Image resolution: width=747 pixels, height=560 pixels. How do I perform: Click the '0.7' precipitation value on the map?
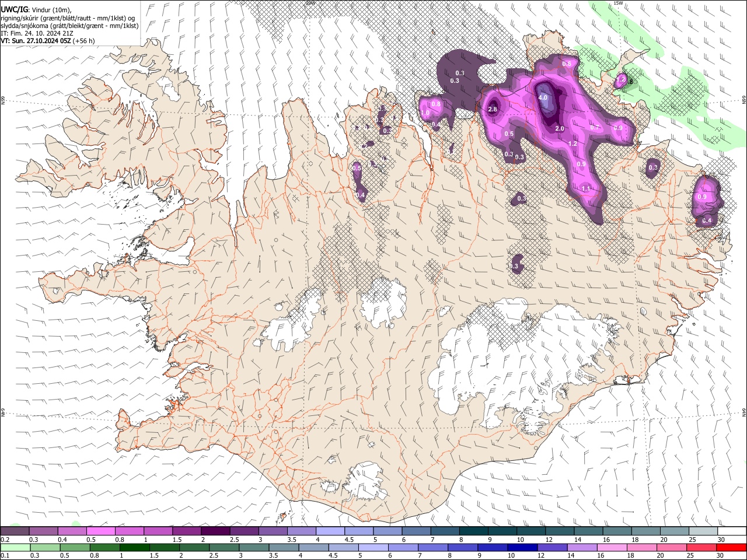595,127
